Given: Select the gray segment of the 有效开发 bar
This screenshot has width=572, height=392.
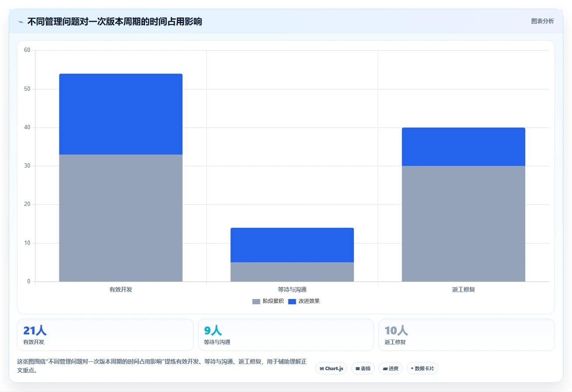Looking at the screenshot, I should click(121, 218).
